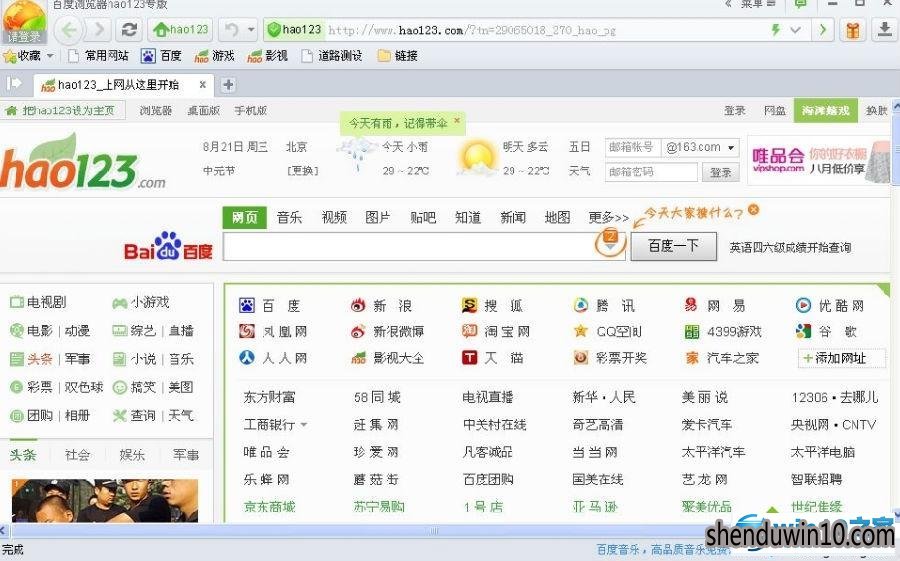Click the green 海滩踏浪 button
Image resolution: width=900 pixels, height=561 pixels.
tap(825, 110)
